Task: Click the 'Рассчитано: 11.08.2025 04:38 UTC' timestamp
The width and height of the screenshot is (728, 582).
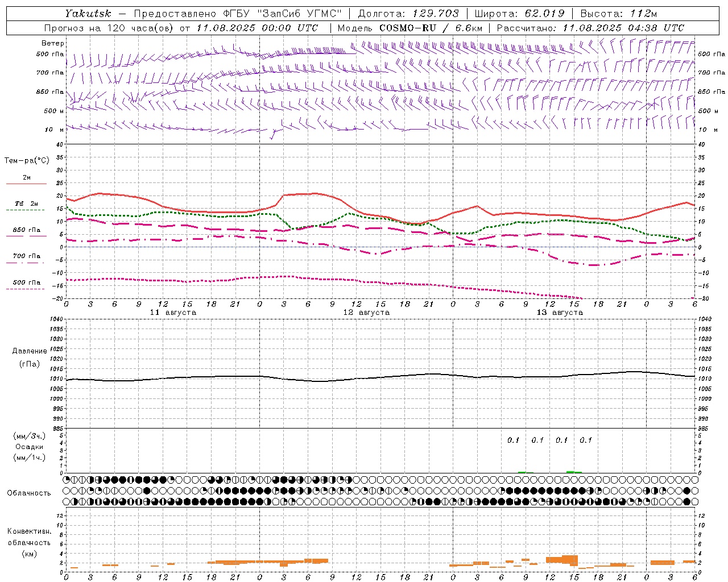Action: coord(590,28)
